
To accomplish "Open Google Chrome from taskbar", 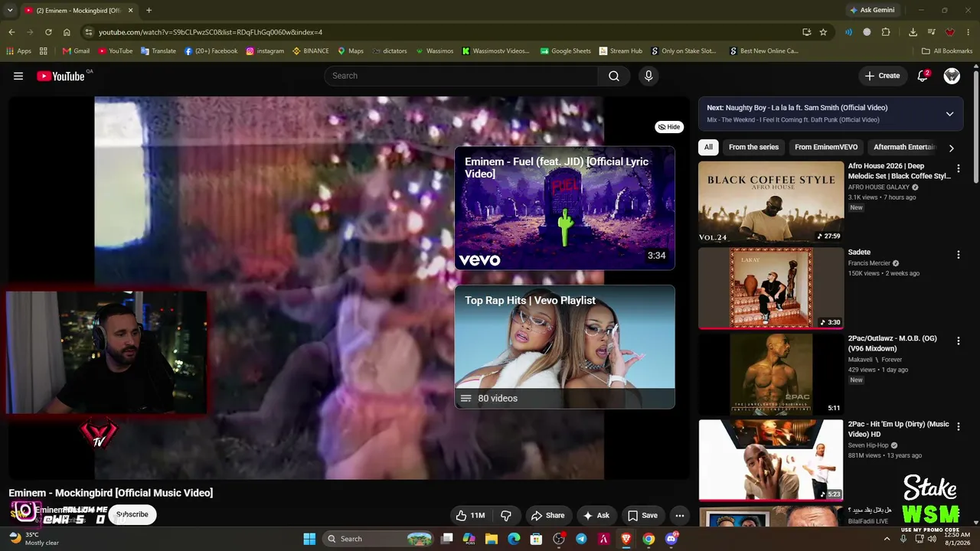I will tap(648, 539).
